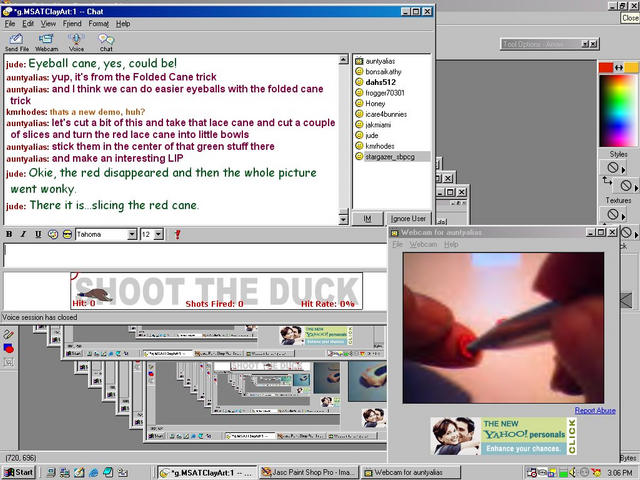This screenshot has height=480, width=640.
Task: Click the webcam video of auntyalias
Action: coord(503,328)
